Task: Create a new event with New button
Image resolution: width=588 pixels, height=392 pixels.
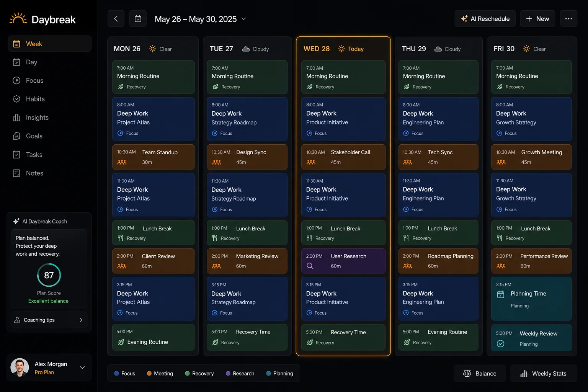Action: pyautogui.click(x=537, y=19)
